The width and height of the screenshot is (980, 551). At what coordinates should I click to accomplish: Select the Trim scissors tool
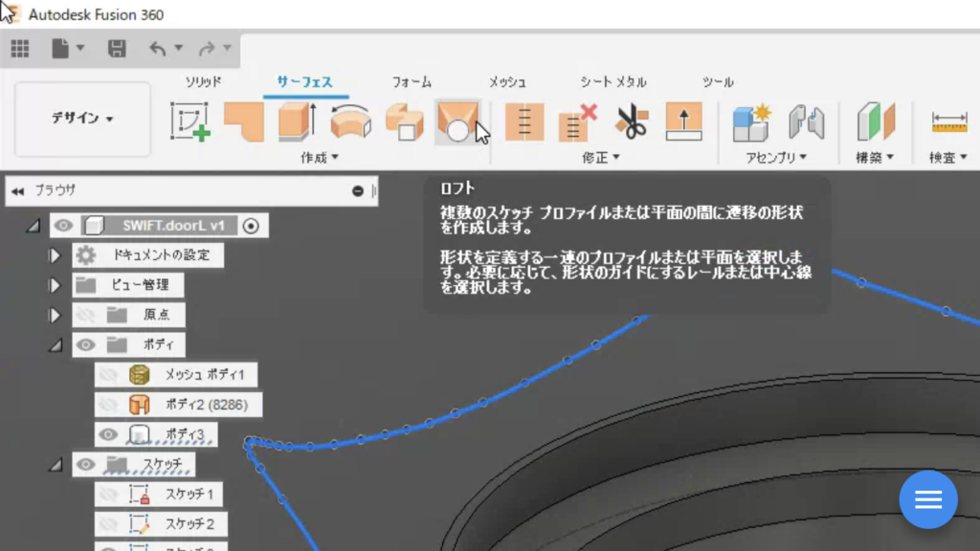tap(632, 121)
